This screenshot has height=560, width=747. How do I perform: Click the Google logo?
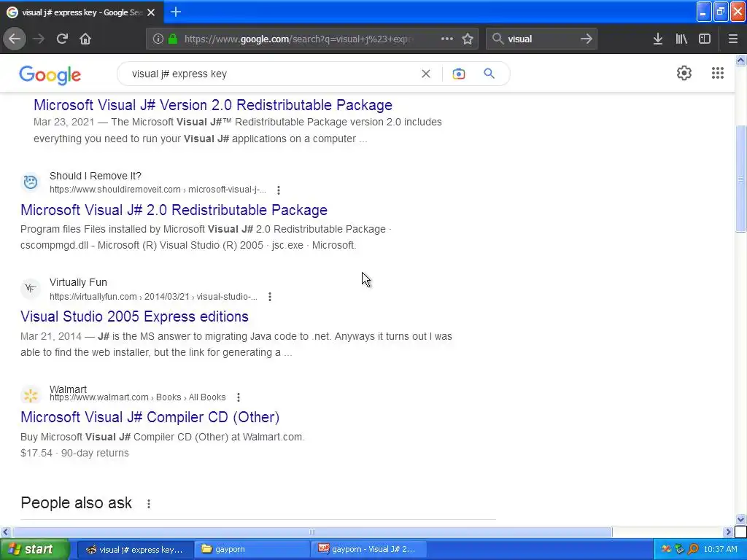pos(50,75)
